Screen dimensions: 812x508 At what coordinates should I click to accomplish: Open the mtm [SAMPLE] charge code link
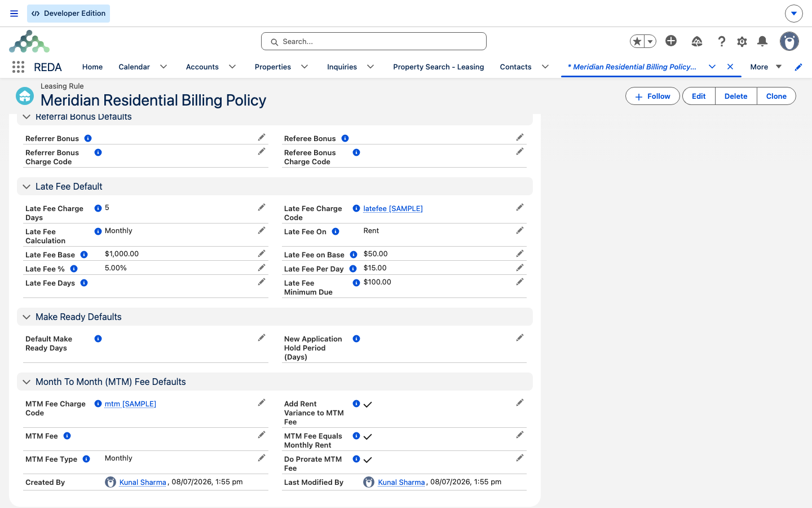click(x=130, y=404)
